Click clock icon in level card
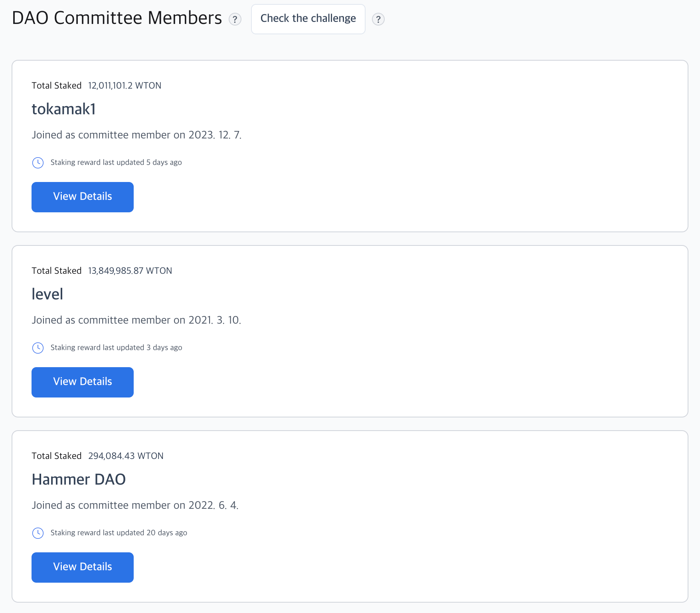Viewport: 700px width, 613px height. [x=38, y=348]
